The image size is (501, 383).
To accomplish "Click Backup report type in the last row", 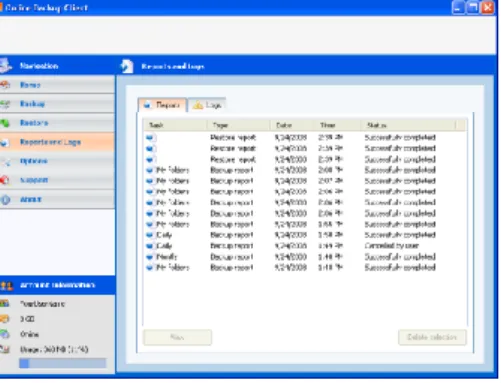I will point(232,268).
